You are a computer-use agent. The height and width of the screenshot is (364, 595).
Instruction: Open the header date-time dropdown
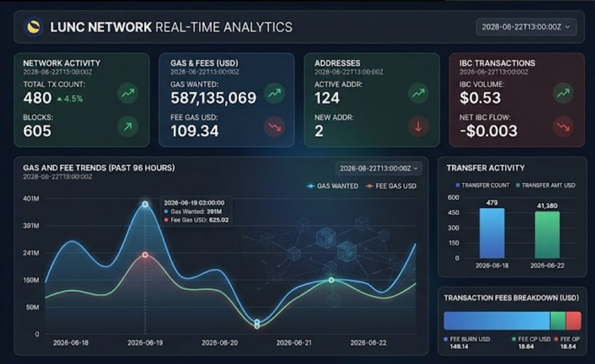click(x=526, y=27)
